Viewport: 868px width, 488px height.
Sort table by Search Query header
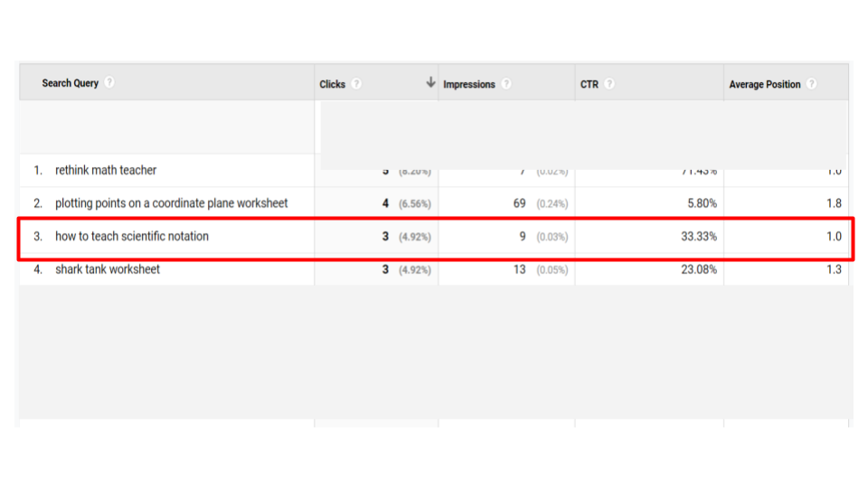tap(71, 83)
